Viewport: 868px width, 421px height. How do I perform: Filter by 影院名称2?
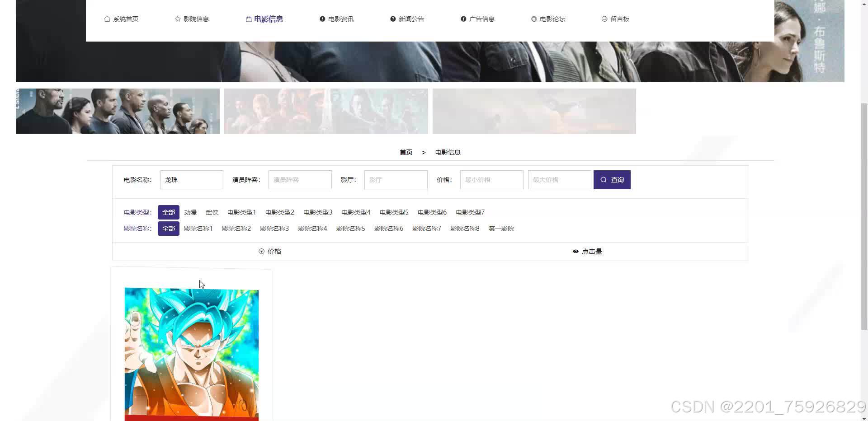click(236, 229)
